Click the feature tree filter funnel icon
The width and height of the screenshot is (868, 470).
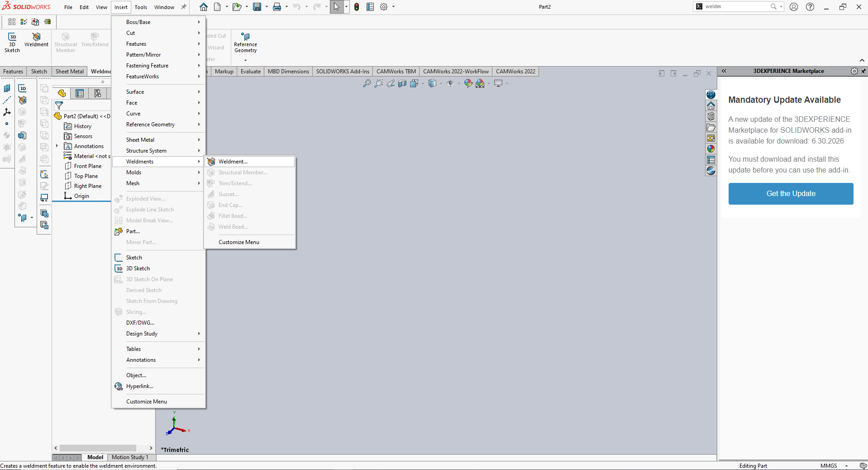59,106
